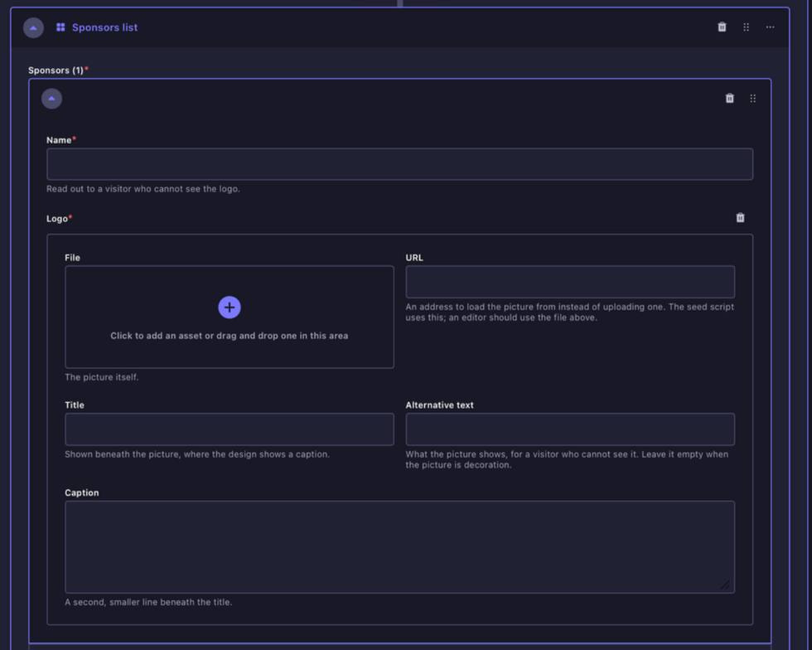The image size is (812, 650).
Task: Focus the Name input field
Action: (x=399, y=164)
